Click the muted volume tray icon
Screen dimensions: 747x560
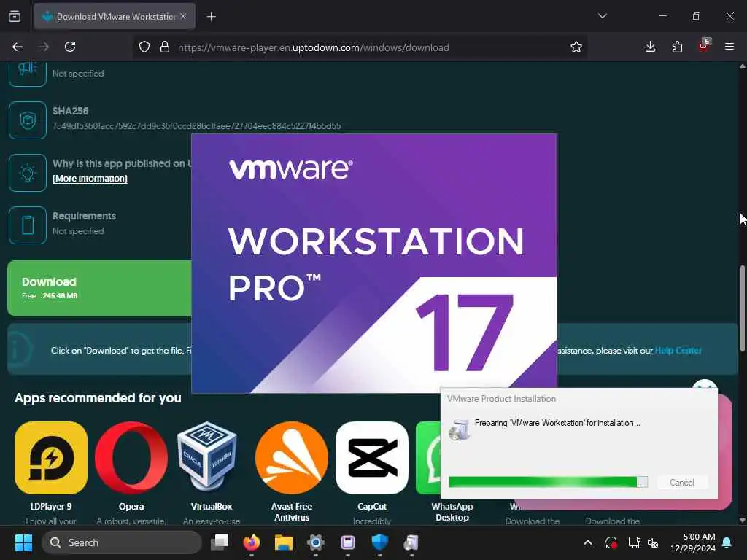pyautogui.click(x=653, y=542)
